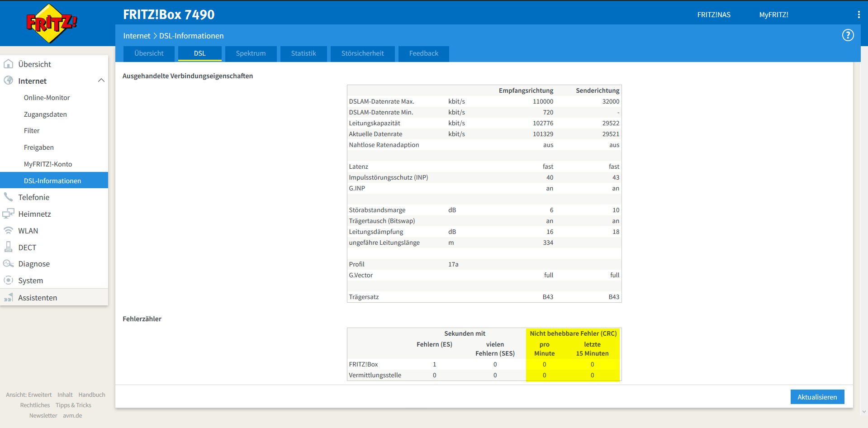Click the Profil value 17a
Image resolution: width=868 pixels, height=428 pixels.
[x=453, y=264]
